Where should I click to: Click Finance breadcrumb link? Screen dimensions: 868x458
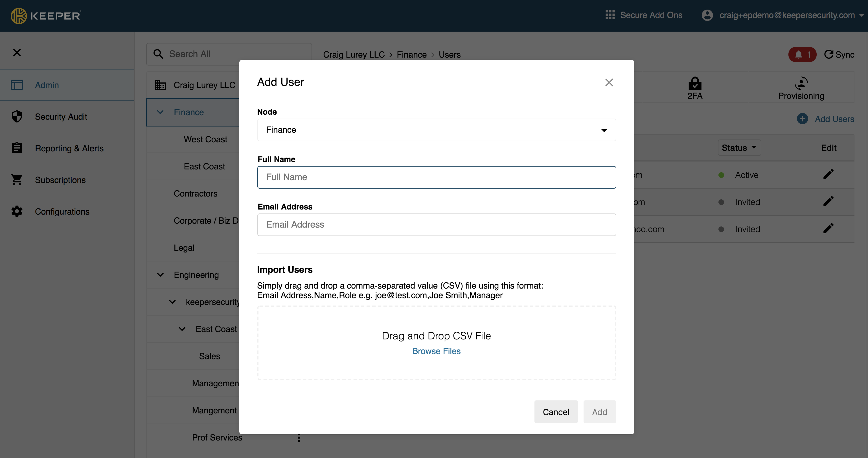point(411,54)
